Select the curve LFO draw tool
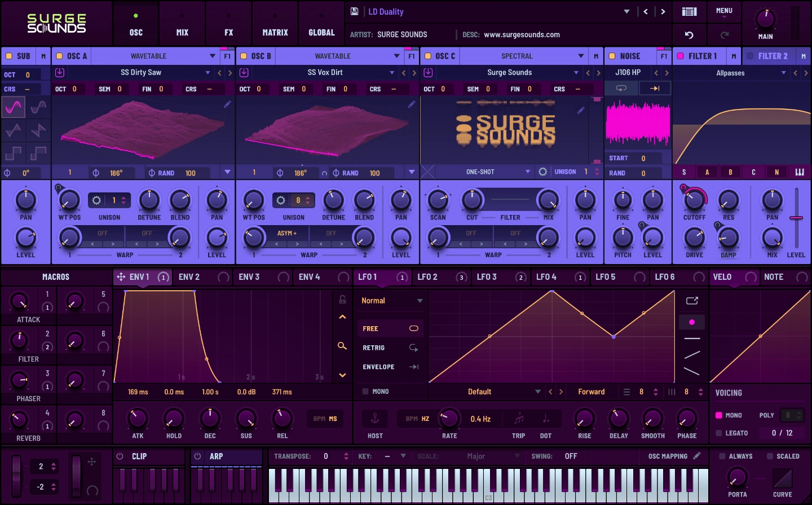The height and width of the screenshot is (505, 812). pyautogui.click(x=692, y=322)
